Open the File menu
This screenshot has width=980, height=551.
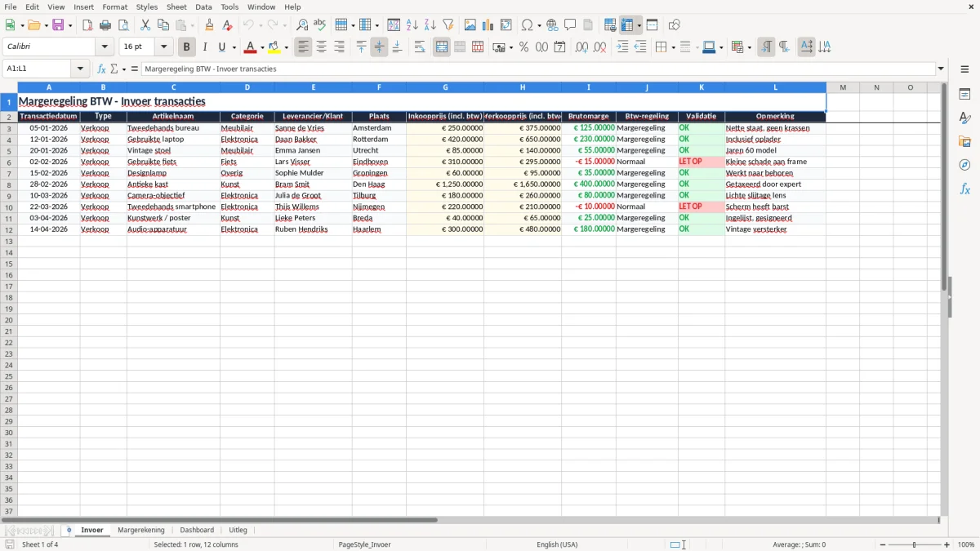tap(11, 7)
